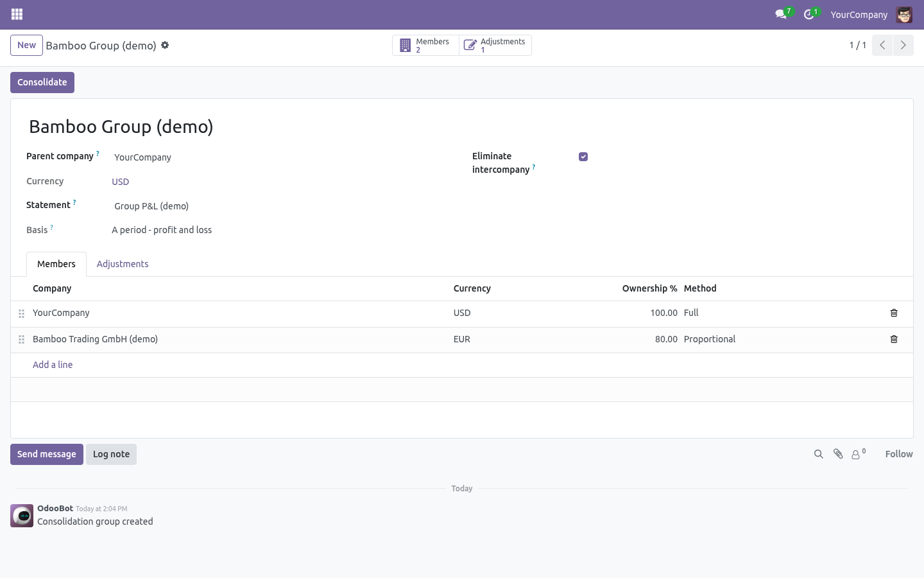Open the YourCompany company switcher

859,15
